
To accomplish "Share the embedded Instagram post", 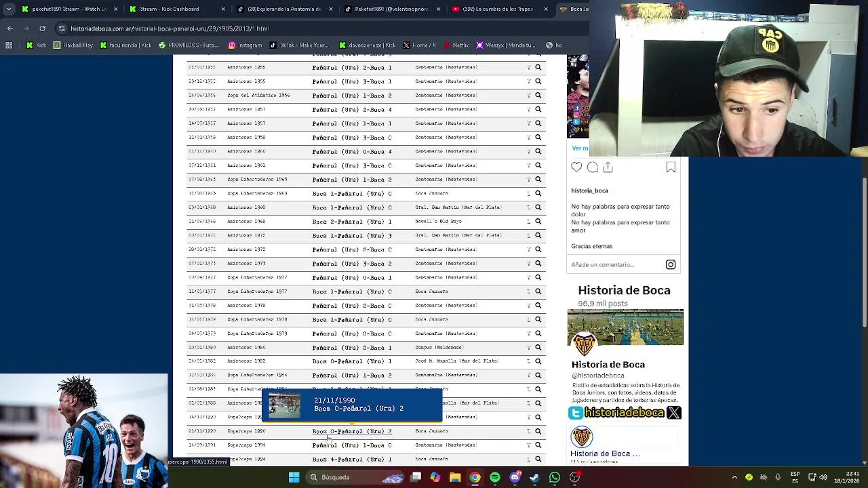I will click(x=608, y=167).
